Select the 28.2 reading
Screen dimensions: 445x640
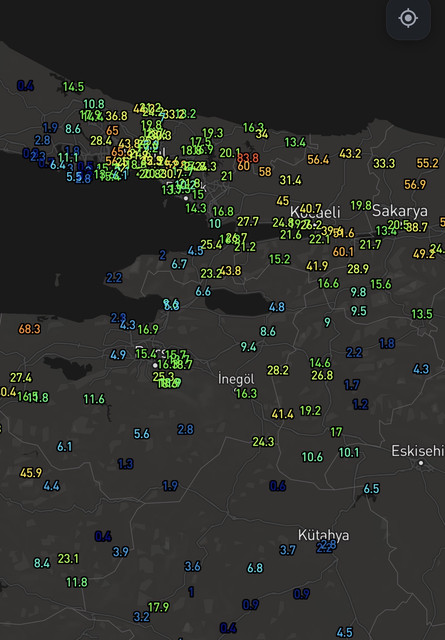click(278, 371)
